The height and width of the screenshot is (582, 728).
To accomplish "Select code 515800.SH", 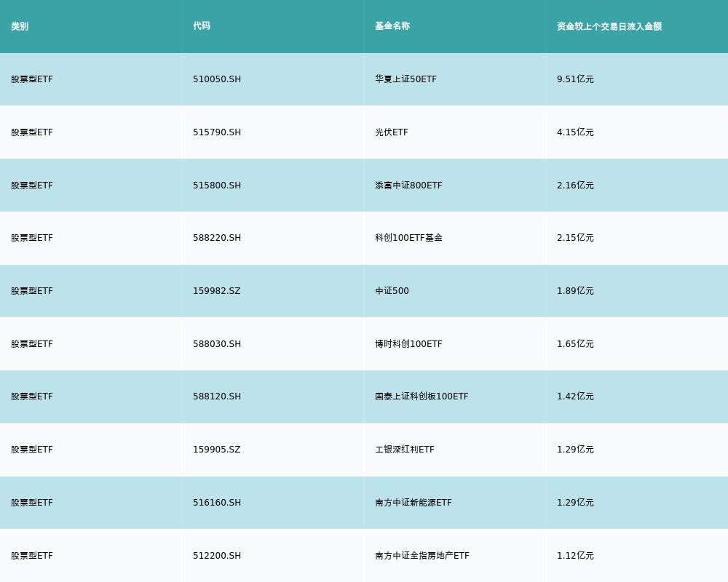I will [217, 186].
